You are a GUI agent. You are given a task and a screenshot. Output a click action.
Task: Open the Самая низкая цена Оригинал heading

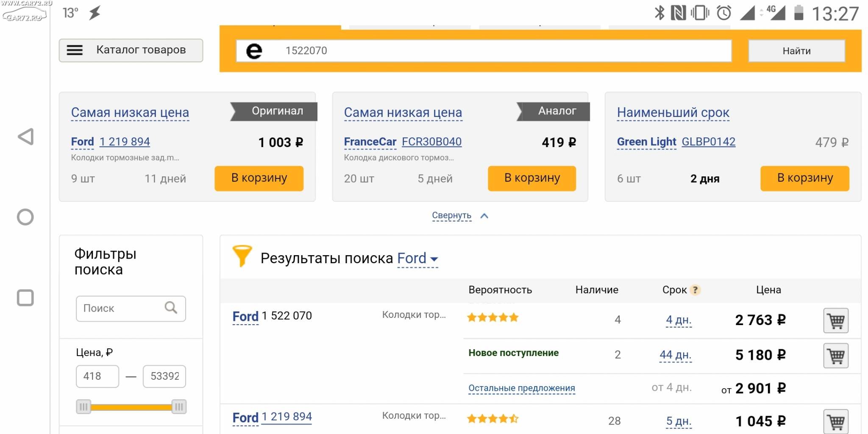[130, 112]
